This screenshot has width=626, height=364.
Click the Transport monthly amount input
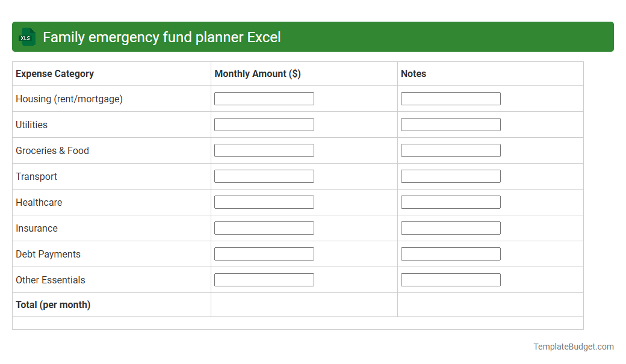click(x=264, y=176)
